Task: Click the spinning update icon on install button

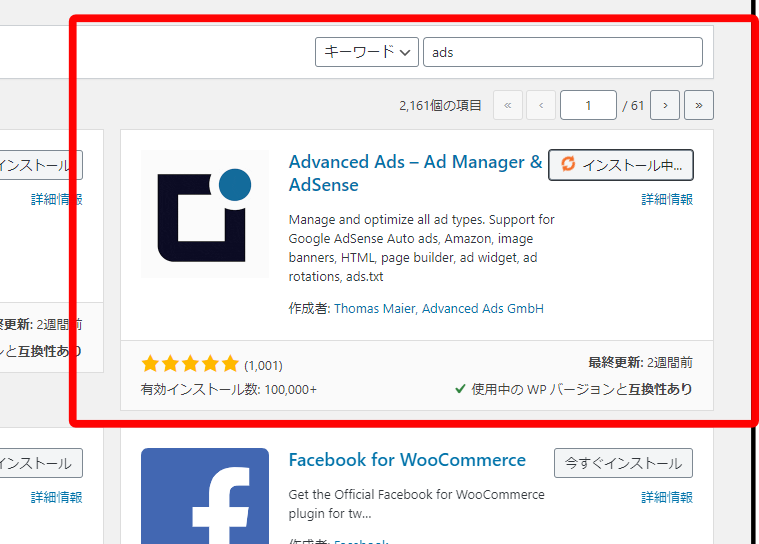Action: coord(568,164)
